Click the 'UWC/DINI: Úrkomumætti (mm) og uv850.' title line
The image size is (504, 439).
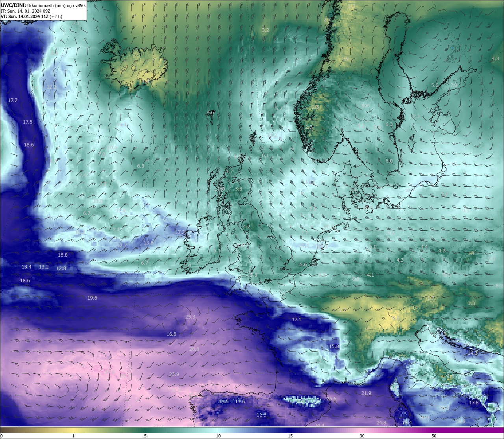(x=43, y=5)
